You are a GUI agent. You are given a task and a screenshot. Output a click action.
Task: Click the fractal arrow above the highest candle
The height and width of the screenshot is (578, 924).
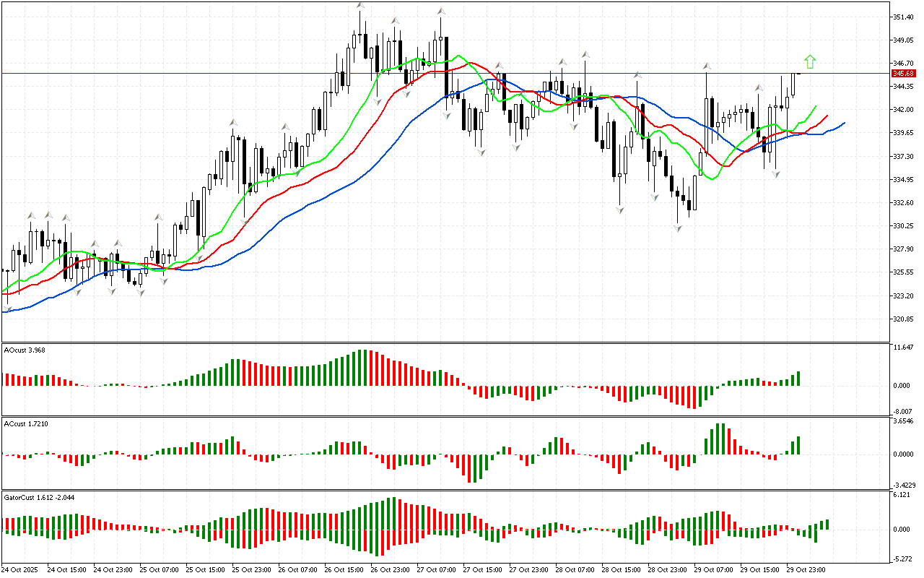pyautogui.click(x=359, y=6)
